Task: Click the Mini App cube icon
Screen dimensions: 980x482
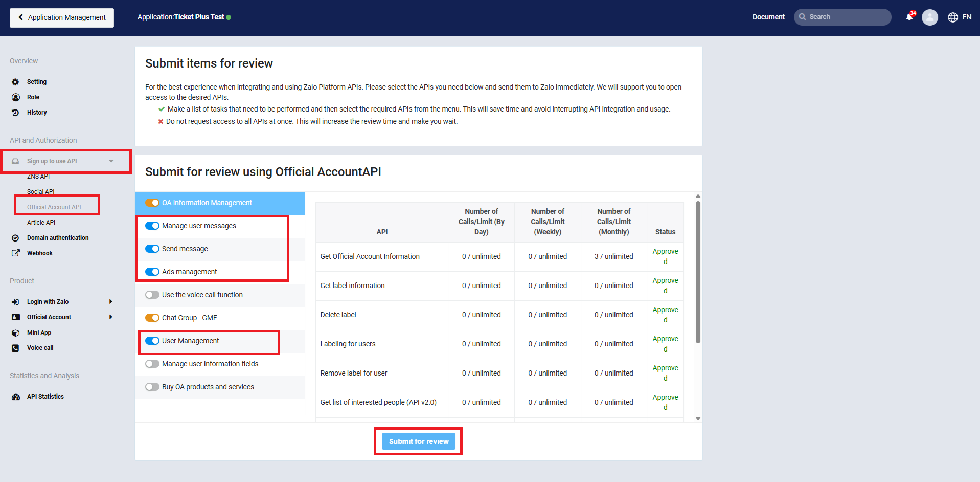Action: (15, 333)
